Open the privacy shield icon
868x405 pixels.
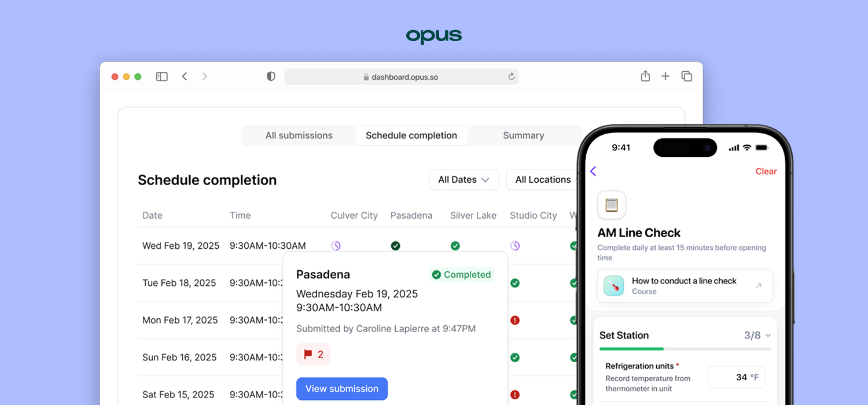click(x=271, y=76)
